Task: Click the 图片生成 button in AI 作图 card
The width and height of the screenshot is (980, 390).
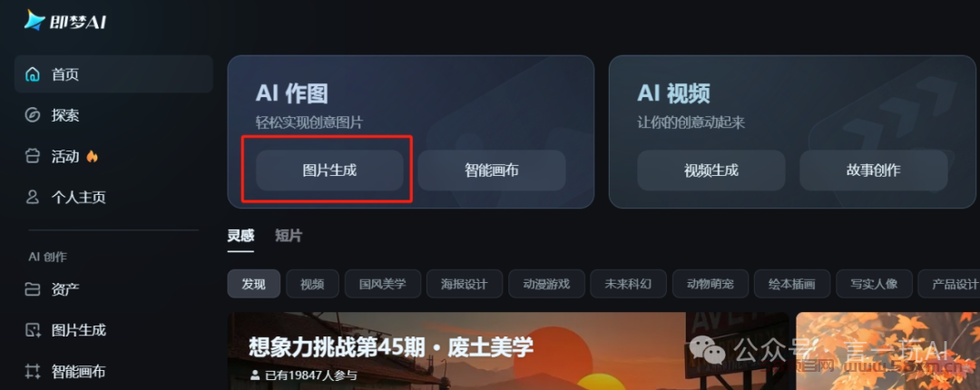Action: [329, 170]
